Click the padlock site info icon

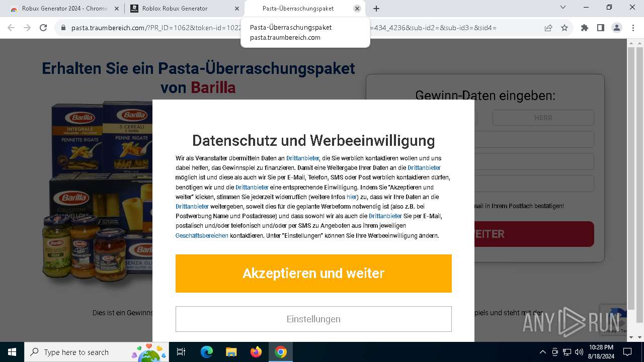(x=63, y=28)
